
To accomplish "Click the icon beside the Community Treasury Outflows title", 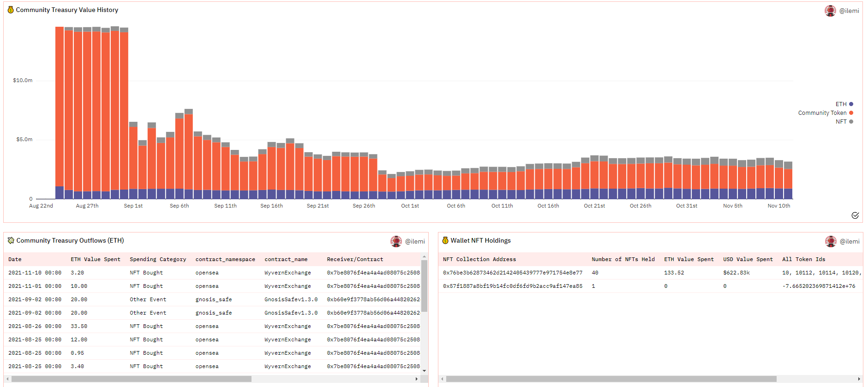I will click(x=11, y=240).
